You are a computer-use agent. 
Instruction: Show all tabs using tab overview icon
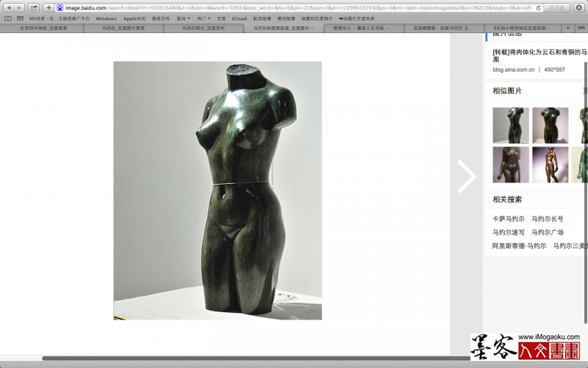[581, 28]
